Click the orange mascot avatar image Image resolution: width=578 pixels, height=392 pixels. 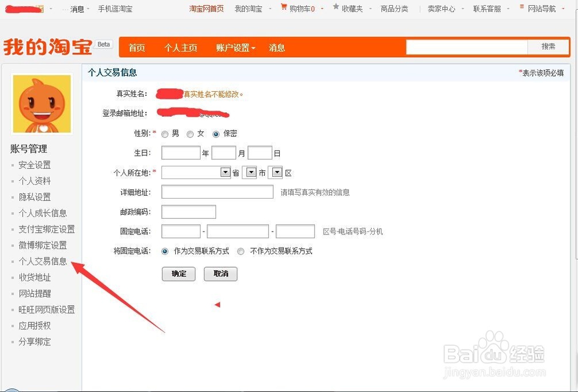tap(42, 104)
